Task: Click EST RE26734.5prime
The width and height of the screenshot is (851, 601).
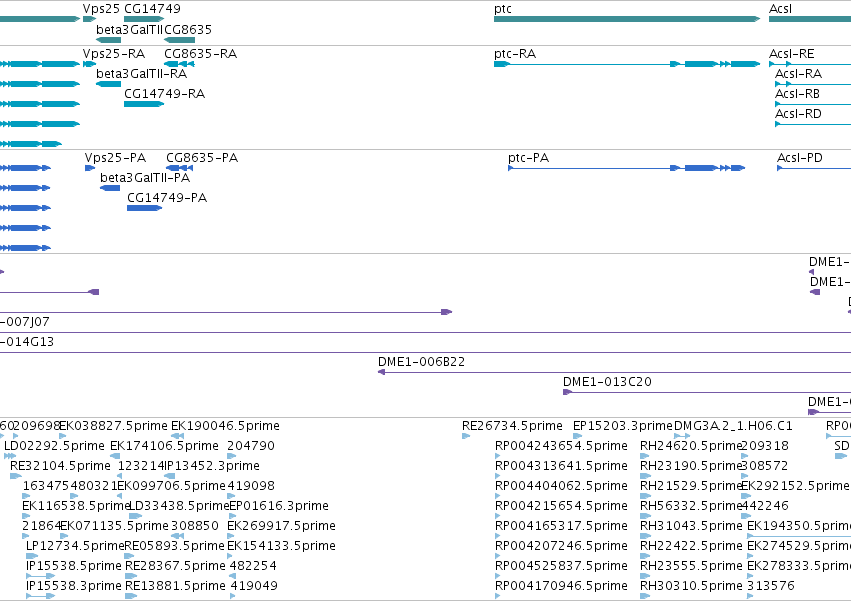Action: click(x=512, y=426)
